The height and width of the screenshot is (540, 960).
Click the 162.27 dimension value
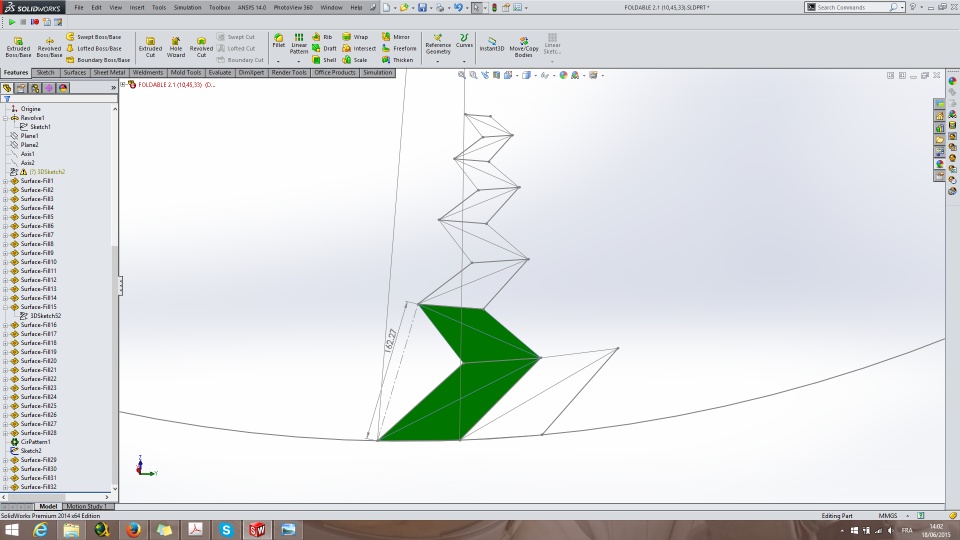[390, 340]
